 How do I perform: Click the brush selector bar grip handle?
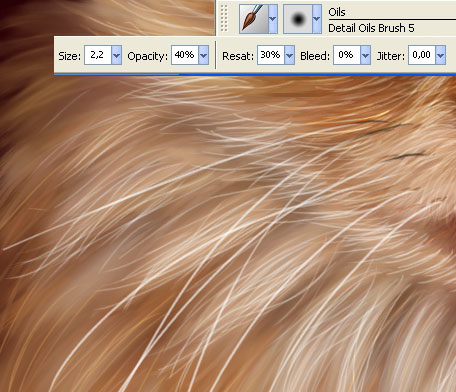(224, 19)
